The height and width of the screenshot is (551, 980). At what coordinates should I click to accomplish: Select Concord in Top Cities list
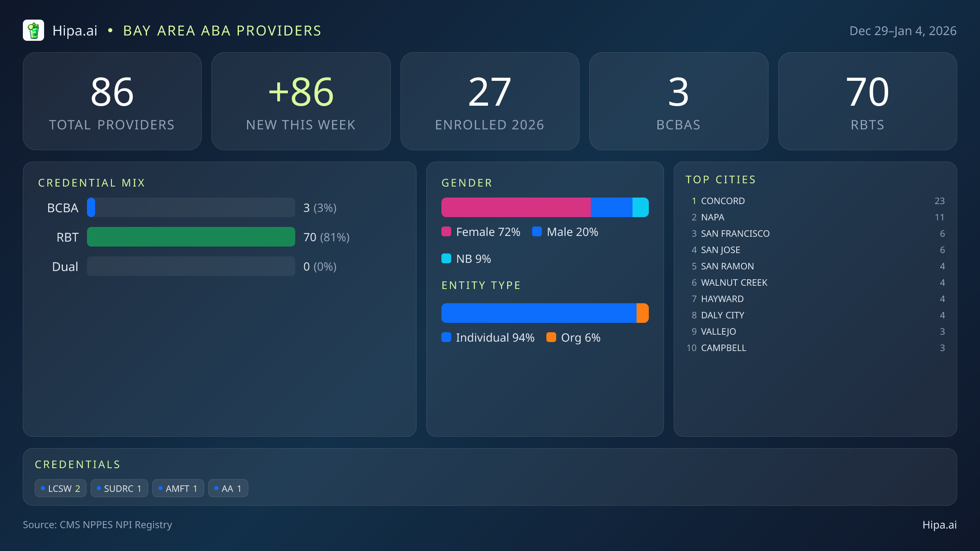[723, 201]
